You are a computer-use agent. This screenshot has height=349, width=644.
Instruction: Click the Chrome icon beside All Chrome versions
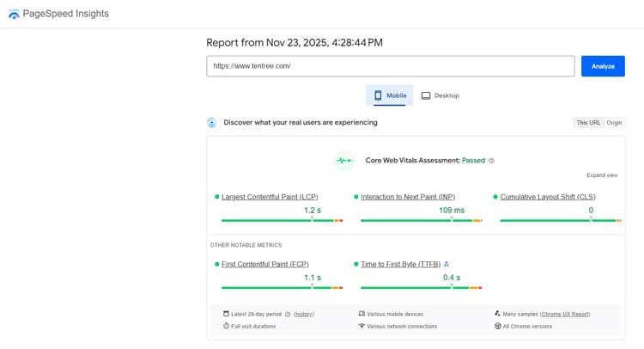[498, 326]
